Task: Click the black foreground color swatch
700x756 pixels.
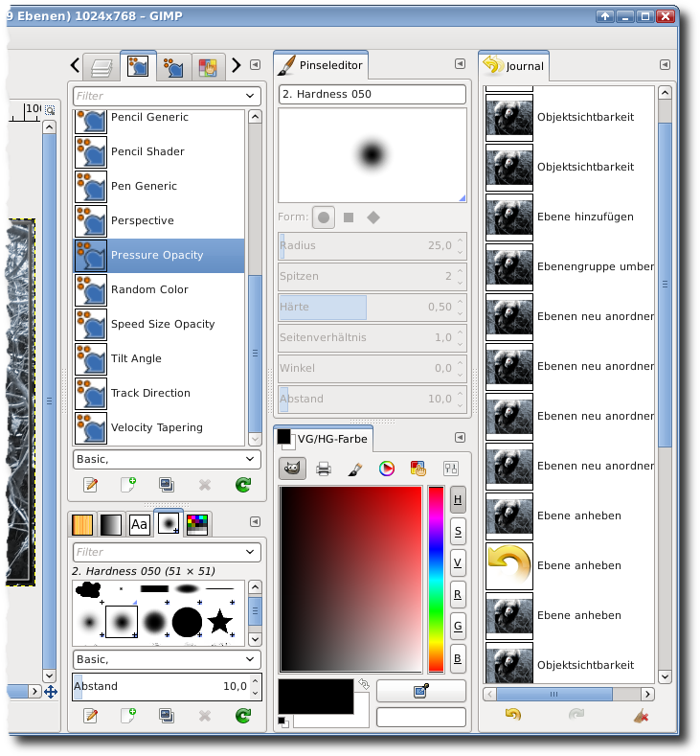Action: pyautogui.click(x=314, y=695)
